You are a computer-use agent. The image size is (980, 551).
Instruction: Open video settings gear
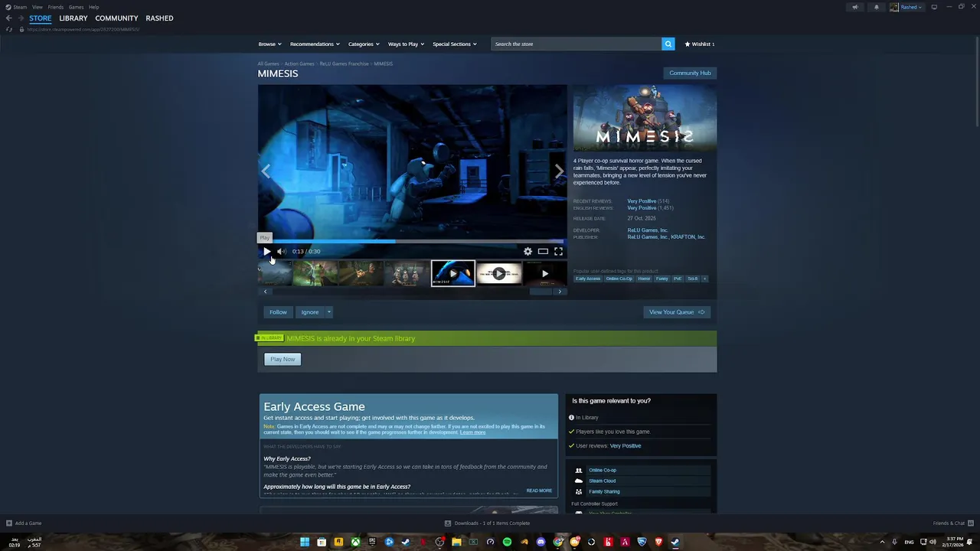coord(528,251)
